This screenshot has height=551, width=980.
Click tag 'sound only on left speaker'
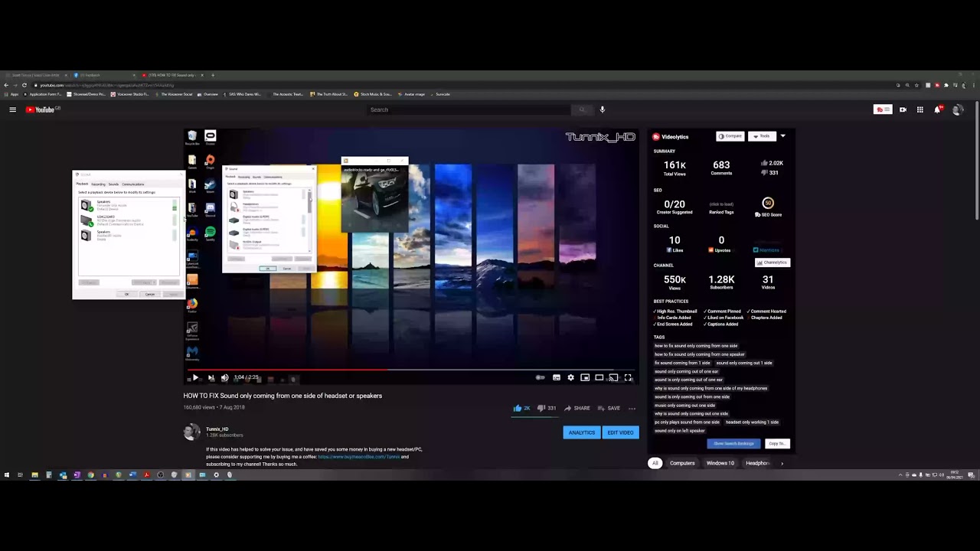coord(679,431)
